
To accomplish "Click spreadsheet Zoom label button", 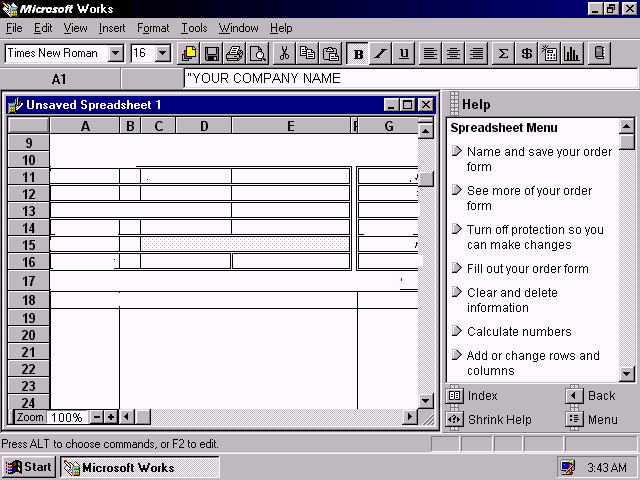I will point(30,417).
